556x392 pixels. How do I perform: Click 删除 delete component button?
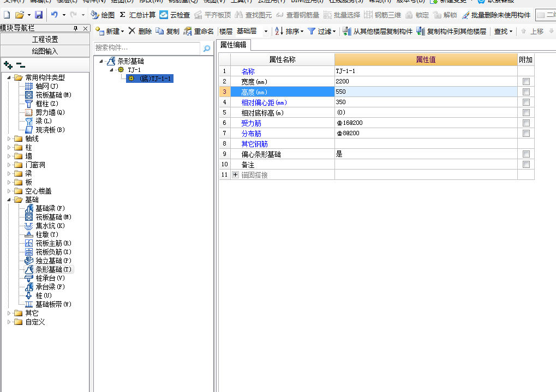[140, 31]
